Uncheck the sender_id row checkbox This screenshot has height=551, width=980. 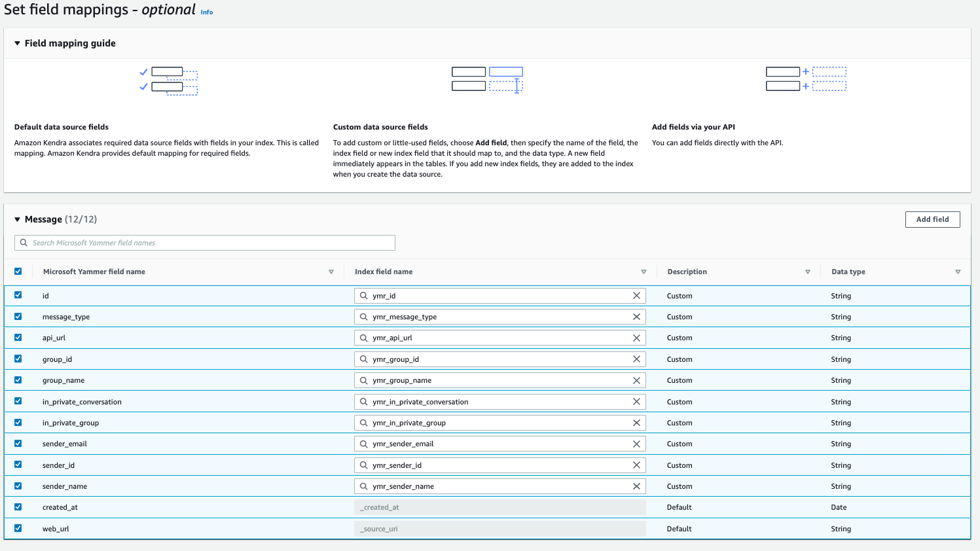pyautogui.click(x=18, y=465)
